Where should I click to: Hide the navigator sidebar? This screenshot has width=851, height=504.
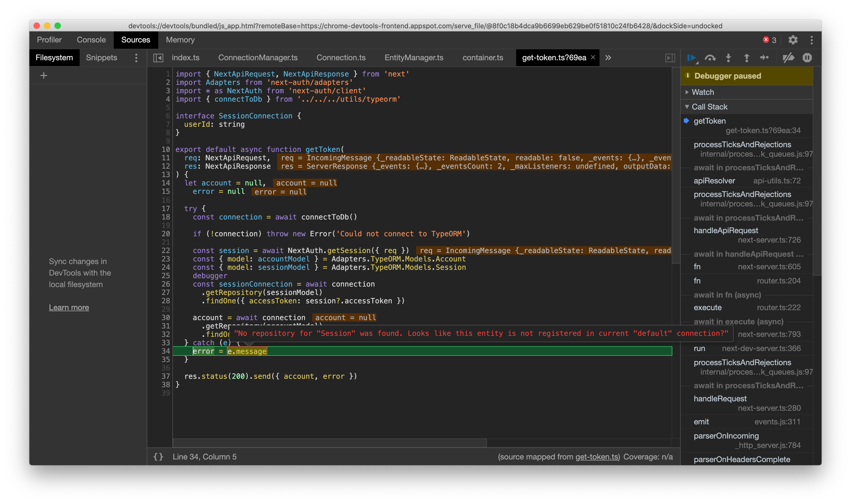[x=158, y=58]
